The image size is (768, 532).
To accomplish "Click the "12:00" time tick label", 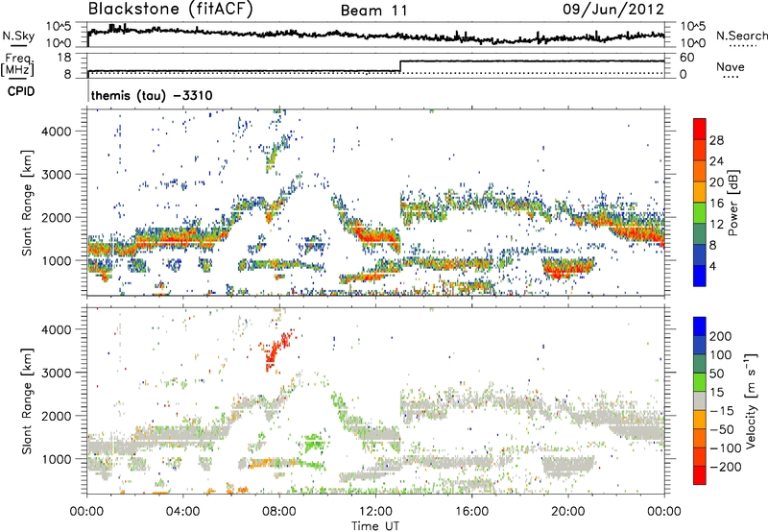I will [375, 512].
